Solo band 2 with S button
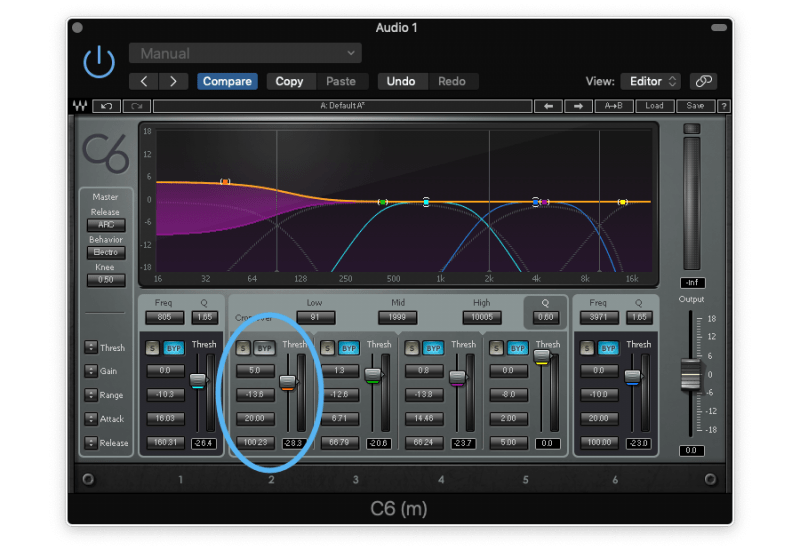The width and height of the screenshot is (800, 550). 243,348
